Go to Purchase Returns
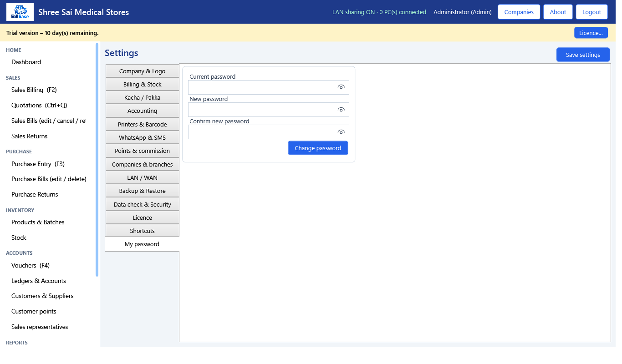 [x=35, y=195]
